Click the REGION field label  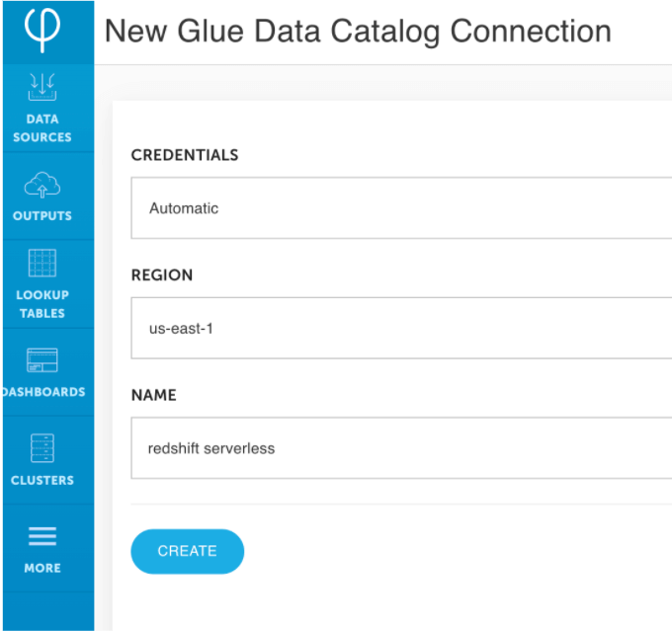pos(162,276)
